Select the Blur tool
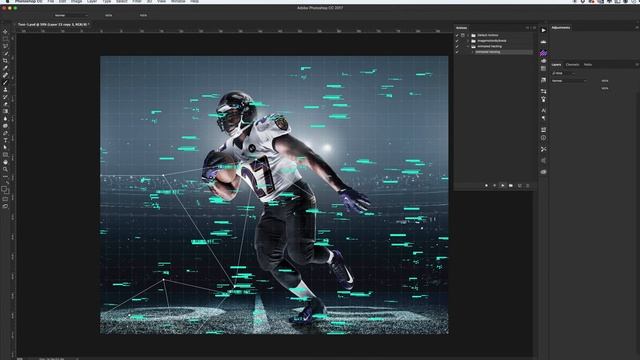 tap(5, 119)
